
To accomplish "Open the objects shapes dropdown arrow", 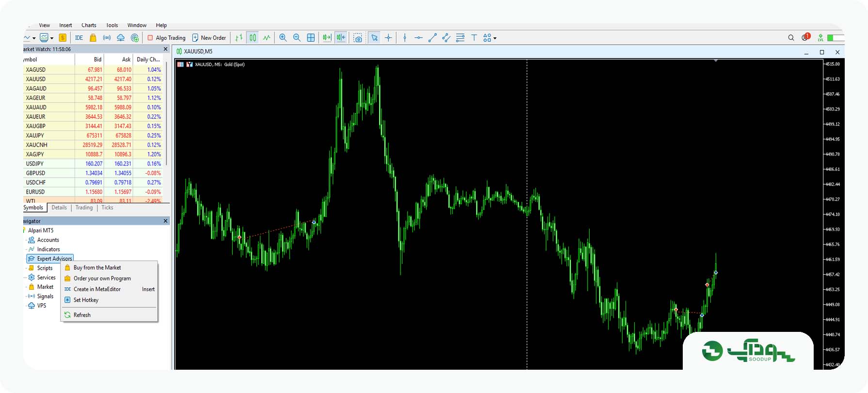I will pyautogui.click(x=495, y=38).
